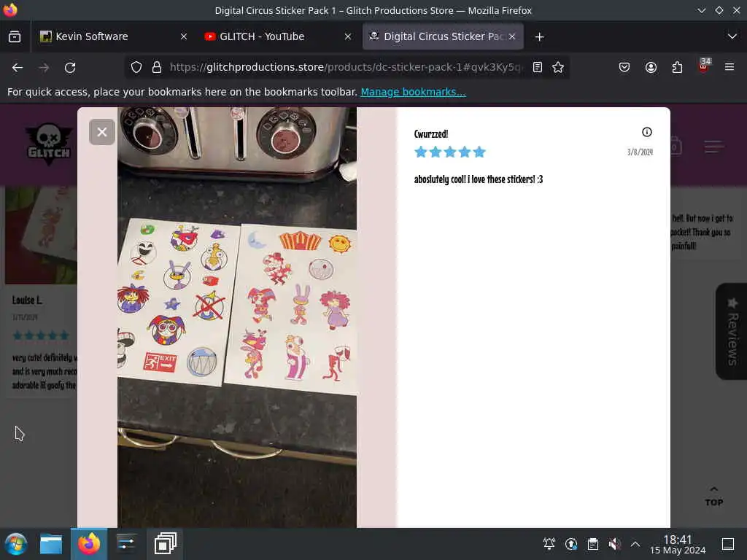This screenshot has width=747, height=560.
Task: Open tracking protection shield icon
Action: (x=136, y=67)
